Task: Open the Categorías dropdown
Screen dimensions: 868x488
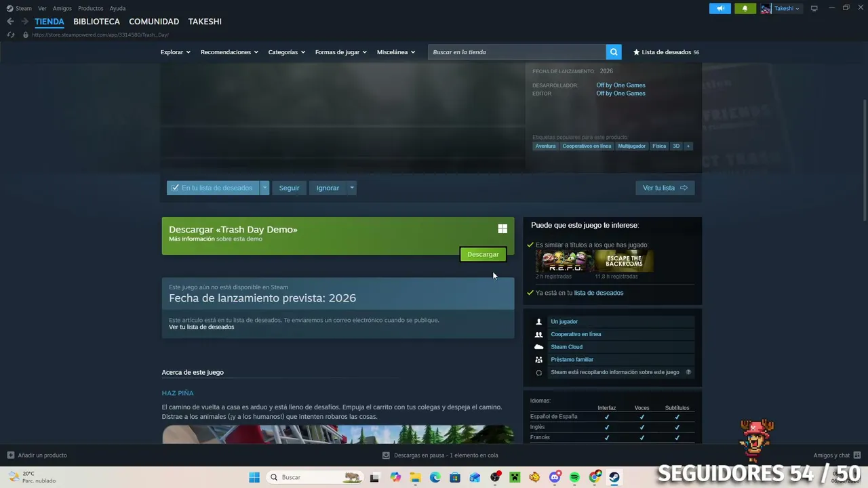Action: (x=286, y=52)
